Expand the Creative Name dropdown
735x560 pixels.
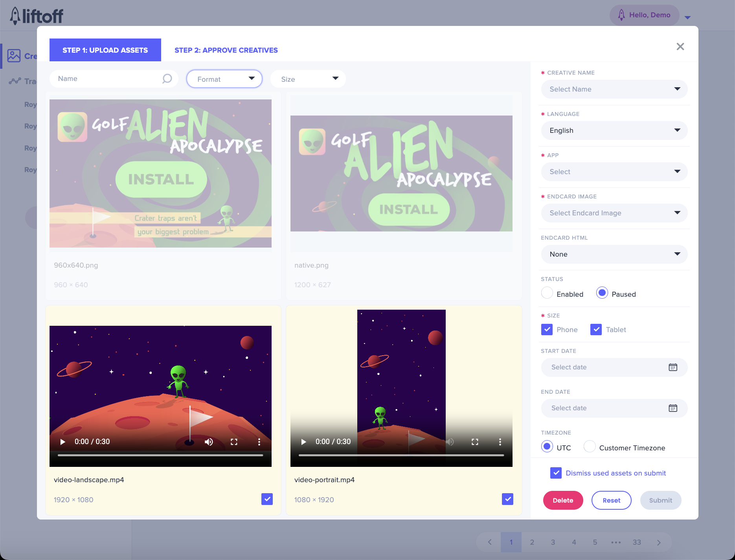614,89
